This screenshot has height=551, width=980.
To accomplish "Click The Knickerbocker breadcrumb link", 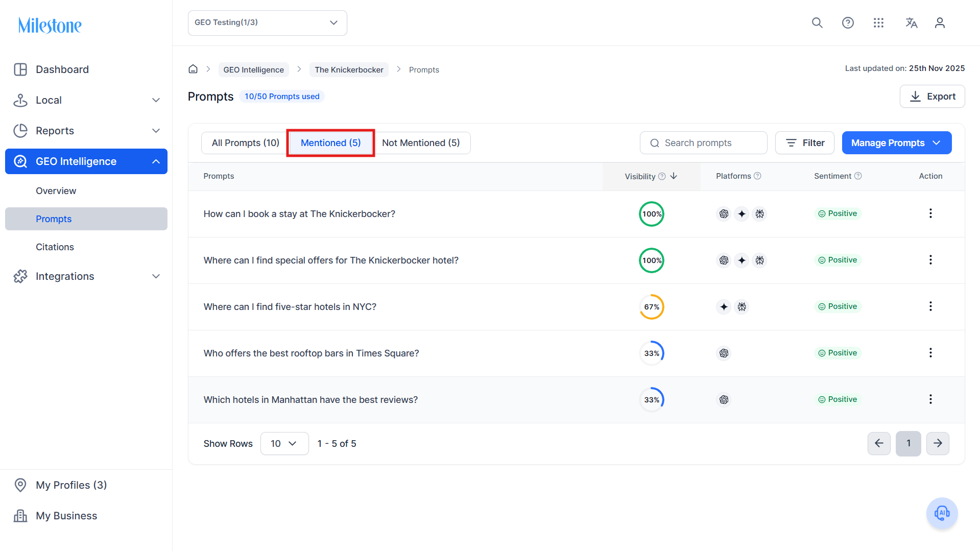I will [349, 69].
